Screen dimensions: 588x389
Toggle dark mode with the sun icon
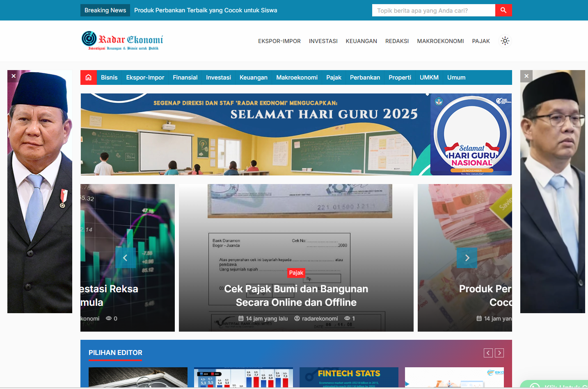(505, 41)
